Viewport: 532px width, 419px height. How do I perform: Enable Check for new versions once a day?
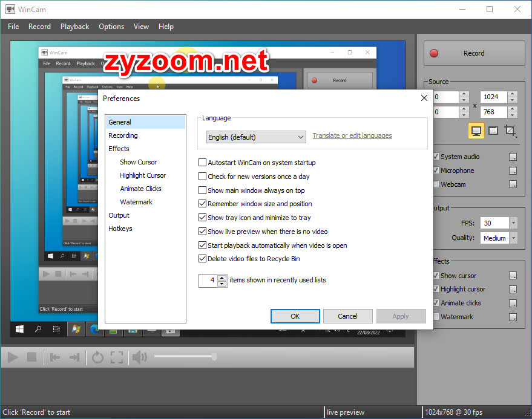pyautogui.click(x=202, y=177)
